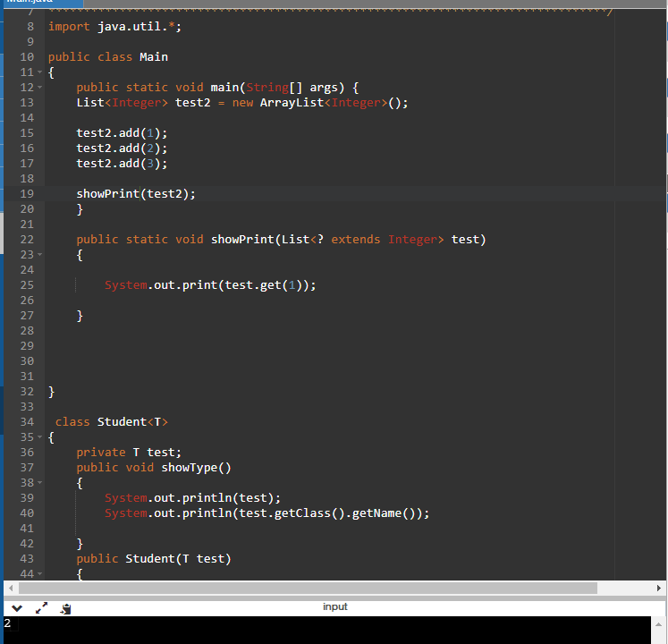Image resolution: width=668 pixels, height=644 pixels.
Task: Click the horizontal scrollbar thumb under the editor
Action: tap(308, 589)
